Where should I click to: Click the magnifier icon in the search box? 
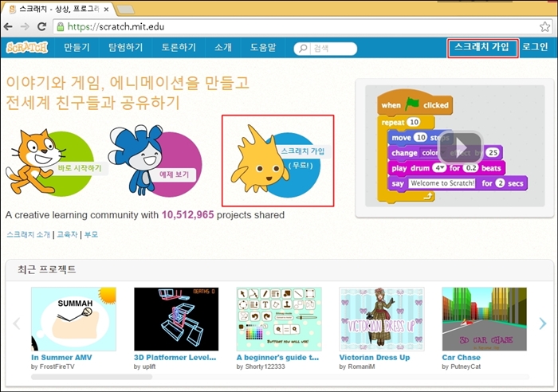click(303, 48)
